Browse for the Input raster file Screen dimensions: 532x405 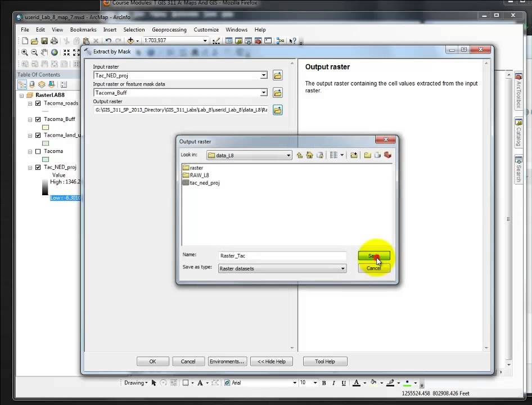pyautogui.click(x=278, y=75)
